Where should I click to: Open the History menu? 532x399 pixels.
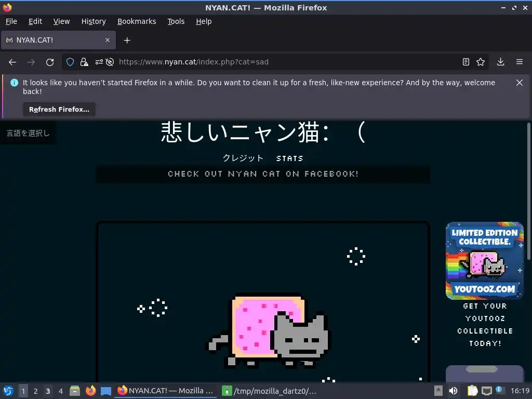click(x=94, y=21)
